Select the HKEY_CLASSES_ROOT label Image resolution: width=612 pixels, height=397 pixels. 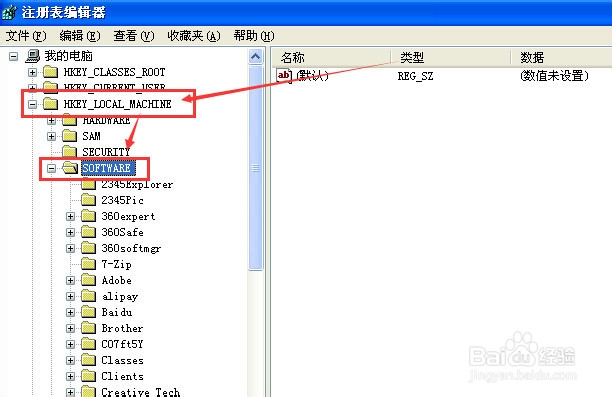coord(114,72)
